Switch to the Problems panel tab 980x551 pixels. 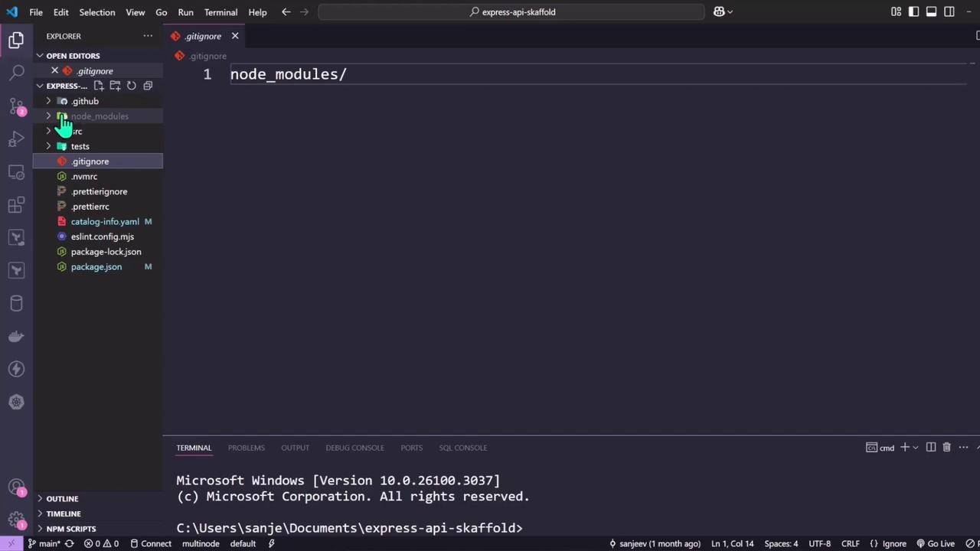(x=246, y=448)
